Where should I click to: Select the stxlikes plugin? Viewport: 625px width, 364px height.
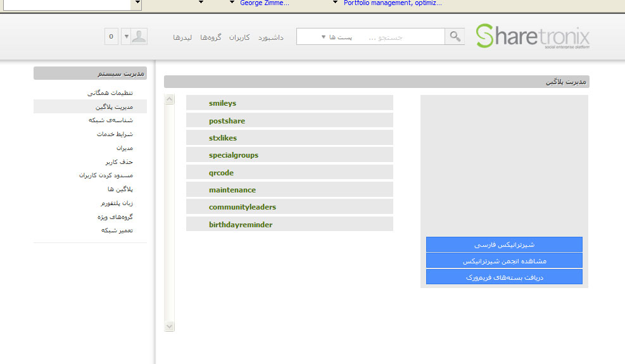click(289, 137)
